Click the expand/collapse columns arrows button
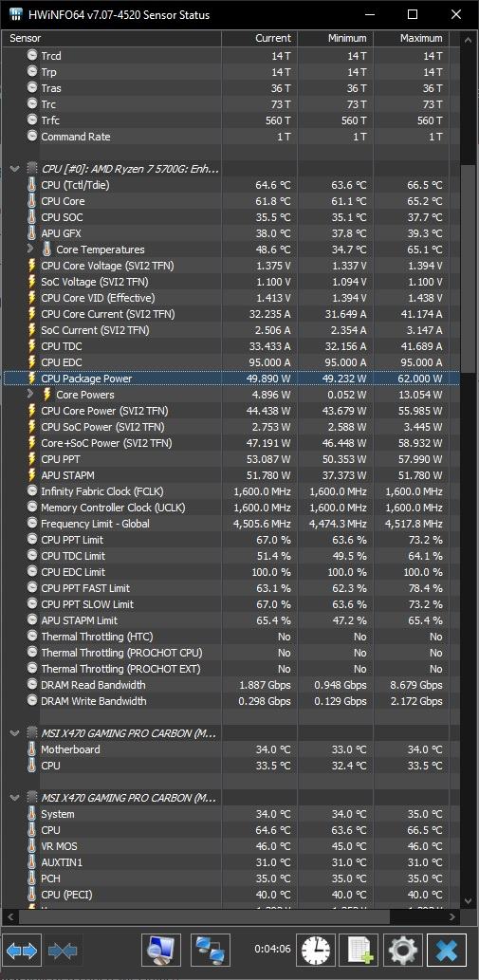This screenshot has height=980, width=479. (x=22, y=952)
